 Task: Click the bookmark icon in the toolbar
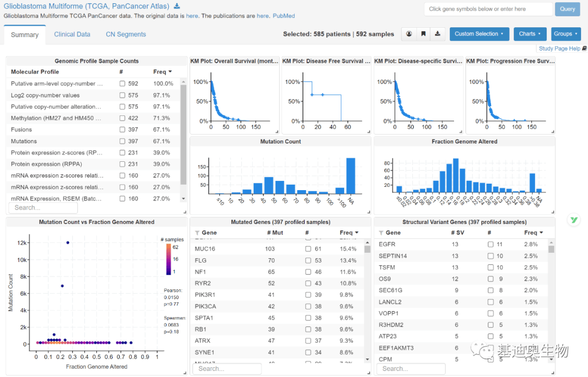423,34
